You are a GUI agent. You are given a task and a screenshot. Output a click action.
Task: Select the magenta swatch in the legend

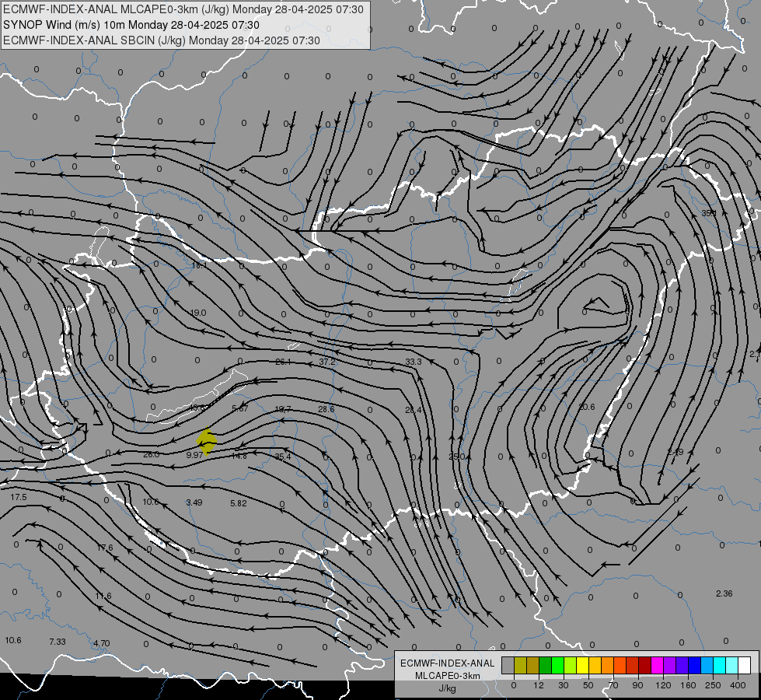click(657, 665)
